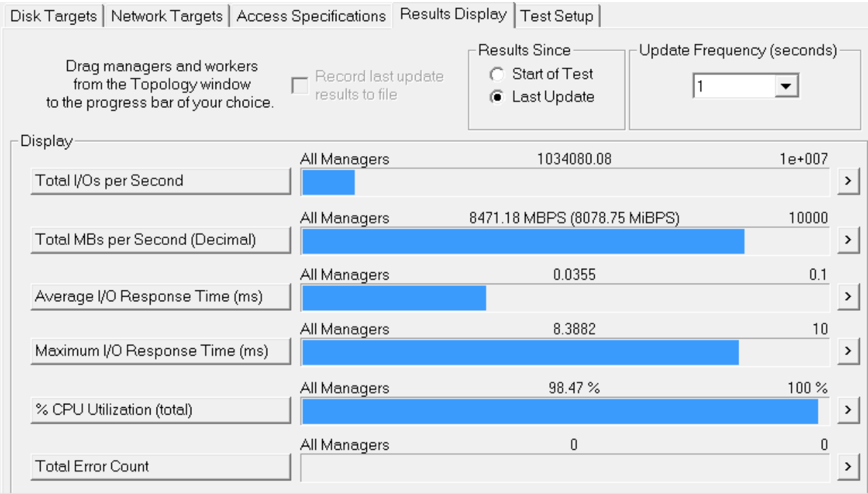The width and height of the screenshot is (868, 494).
Task: Click arrow button beside CPU Utilization bar
Action: click(846, 410)
